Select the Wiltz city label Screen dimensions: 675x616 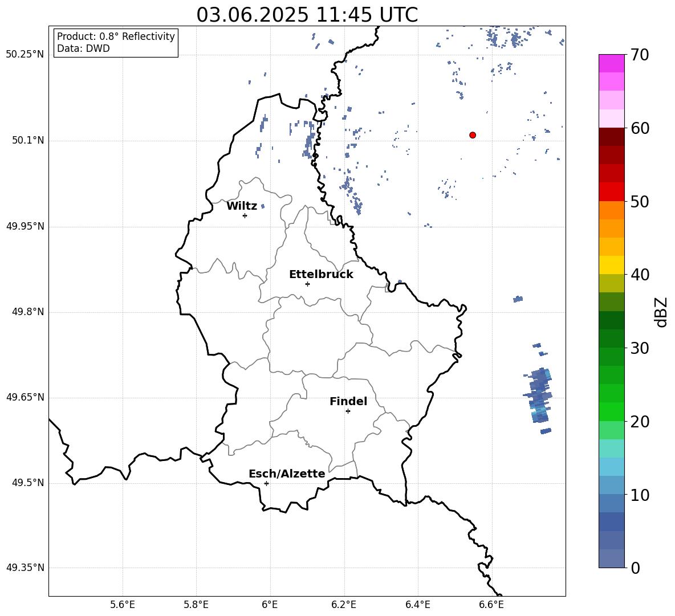point(242,206)
